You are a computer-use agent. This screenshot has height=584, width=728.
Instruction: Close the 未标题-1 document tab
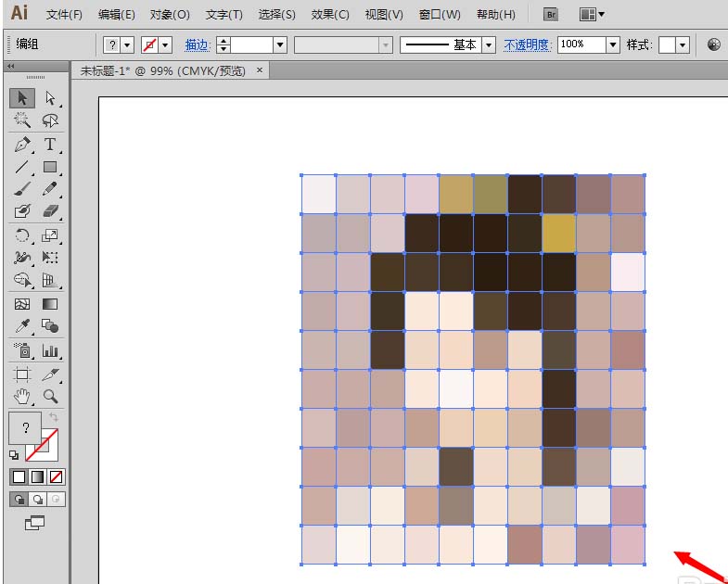tap(260, 70)
